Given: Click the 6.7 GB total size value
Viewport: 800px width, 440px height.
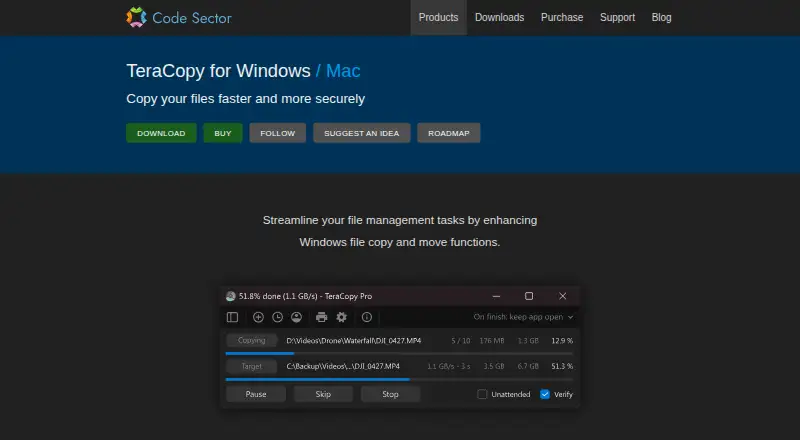Looking at the screenshot, I should (x=528, y=366).
